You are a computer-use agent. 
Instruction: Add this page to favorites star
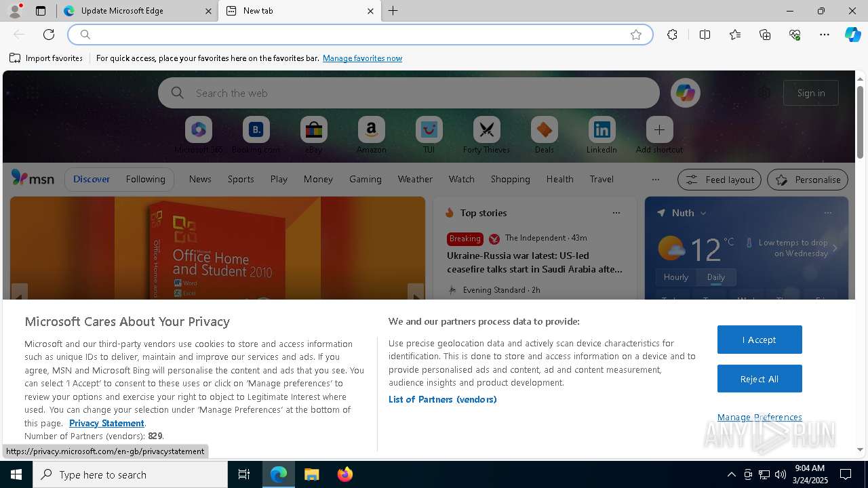(x=636, y=35)
